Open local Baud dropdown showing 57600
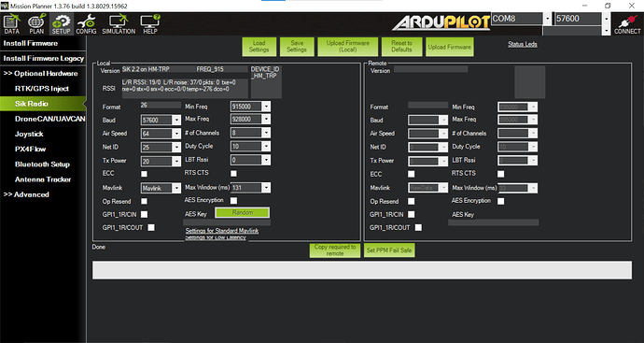Viewport: 644px width, 343px height. tap(161, 120)
